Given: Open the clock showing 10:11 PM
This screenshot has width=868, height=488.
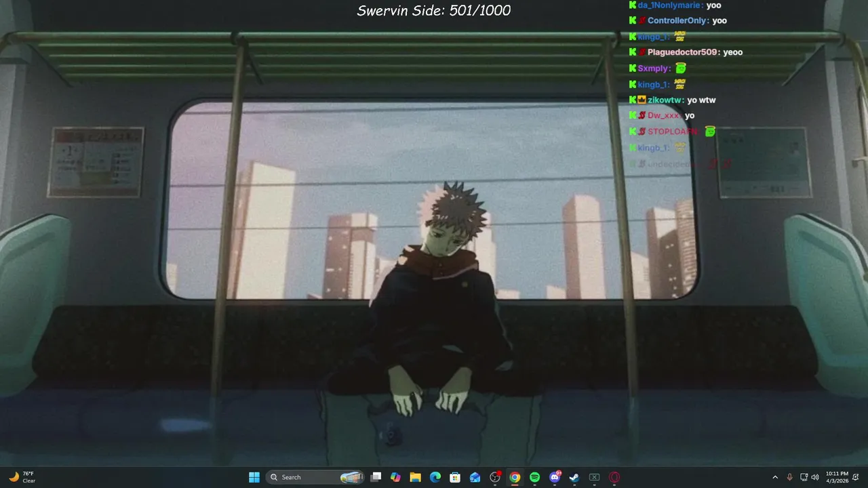Looking at the screenshot, I should coord(837,477).
